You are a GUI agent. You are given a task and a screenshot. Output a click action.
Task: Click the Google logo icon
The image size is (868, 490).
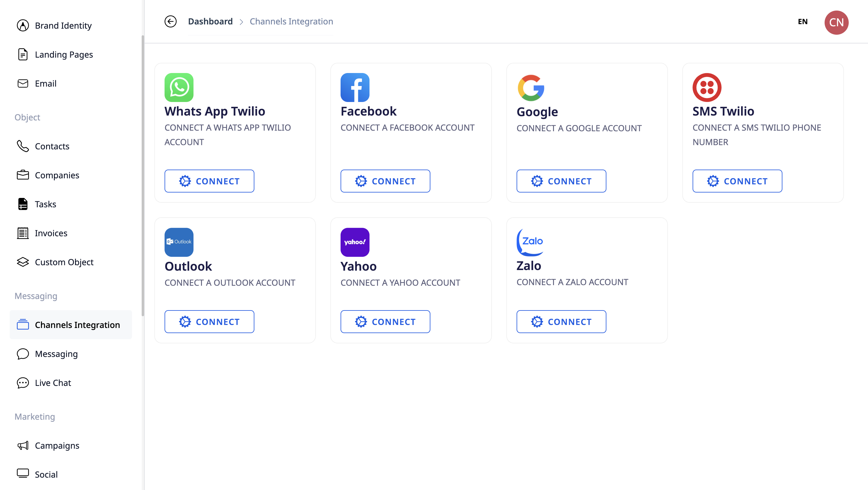pos(531,88)
